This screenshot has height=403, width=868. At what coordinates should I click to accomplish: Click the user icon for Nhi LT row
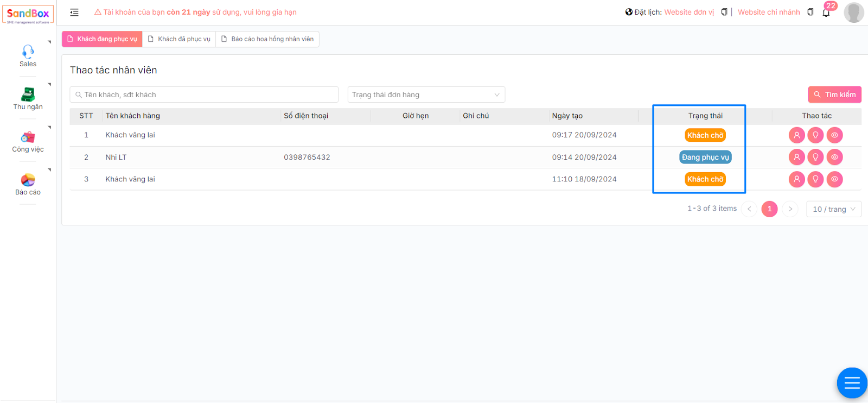tap(796, 158)
